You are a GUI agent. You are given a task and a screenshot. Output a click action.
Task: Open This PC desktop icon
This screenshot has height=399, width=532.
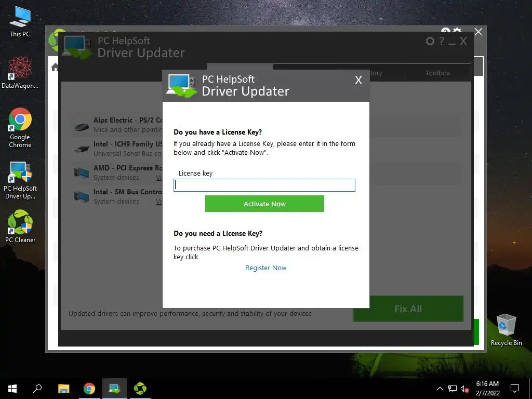pos(20,22)
